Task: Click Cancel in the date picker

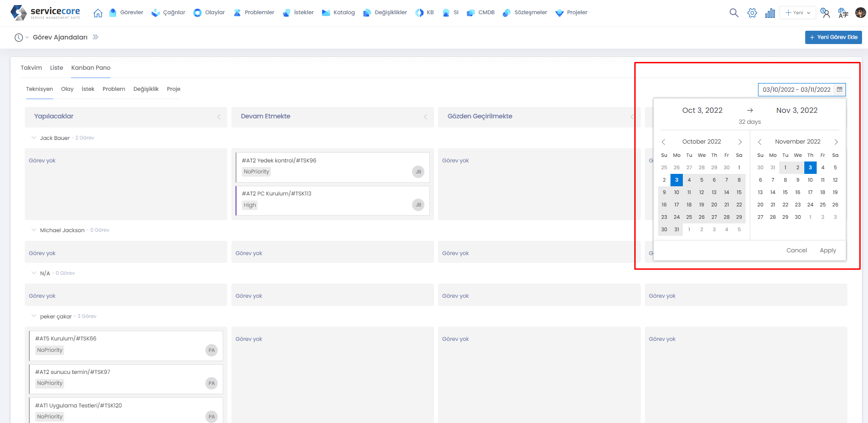Action: click(797, 250)
